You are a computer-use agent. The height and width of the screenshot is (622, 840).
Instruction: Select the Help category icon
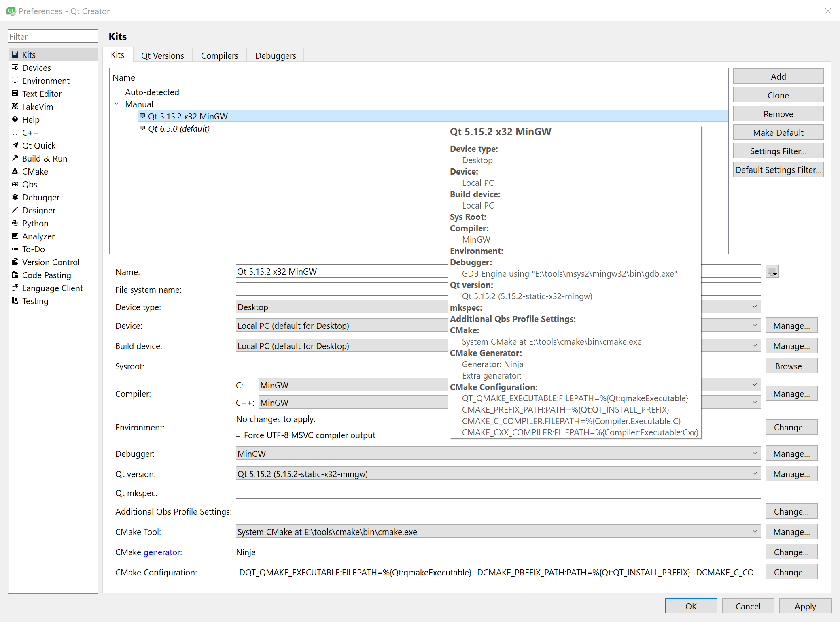tap(15, 119)
